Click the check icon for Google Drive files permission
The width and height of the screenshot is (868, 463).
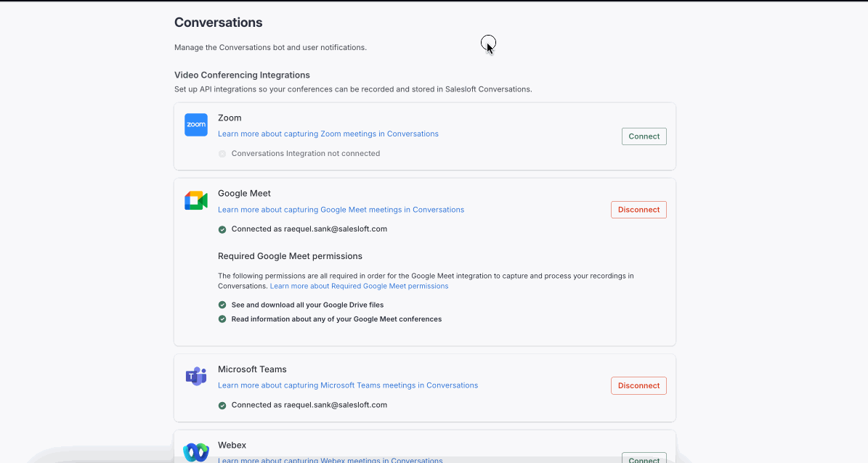pyautogui.click(x=222, y=305)
